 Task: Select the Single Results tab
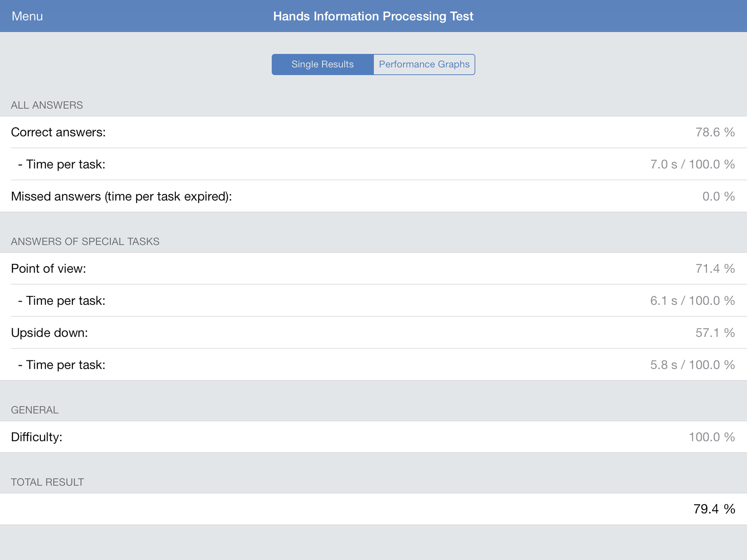[323, 64]
